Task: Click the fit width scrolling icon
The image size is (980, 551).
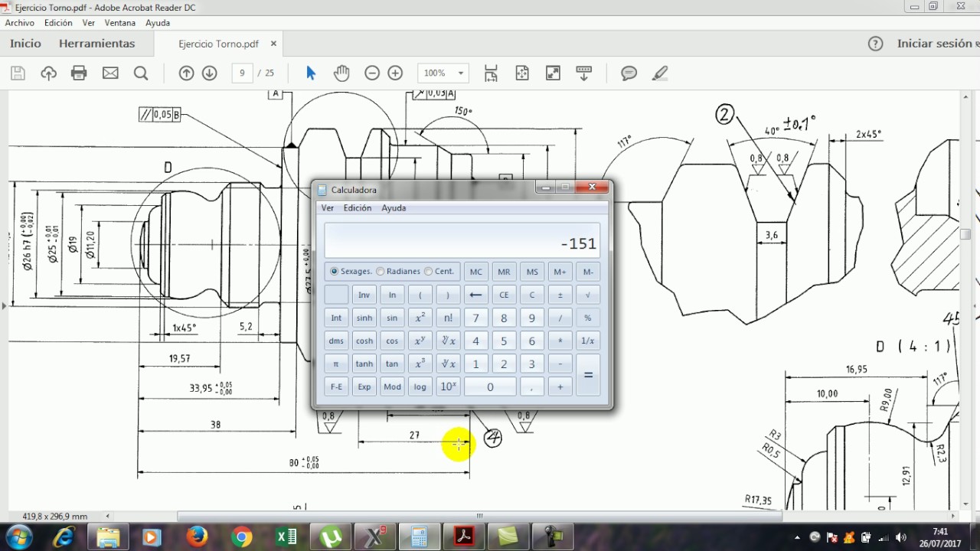Action: (x=491, y=73)
